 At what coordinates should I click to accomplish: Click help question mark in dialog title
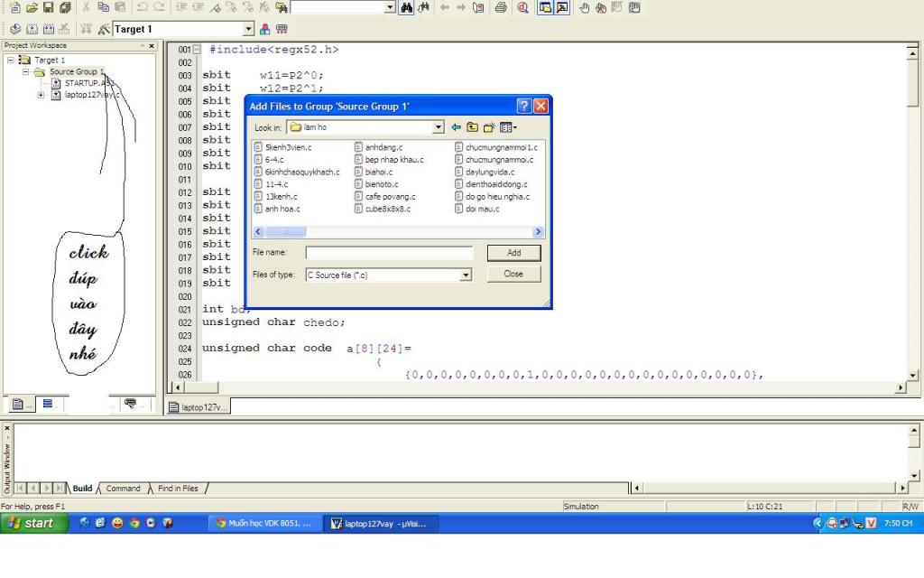point(523,107)
